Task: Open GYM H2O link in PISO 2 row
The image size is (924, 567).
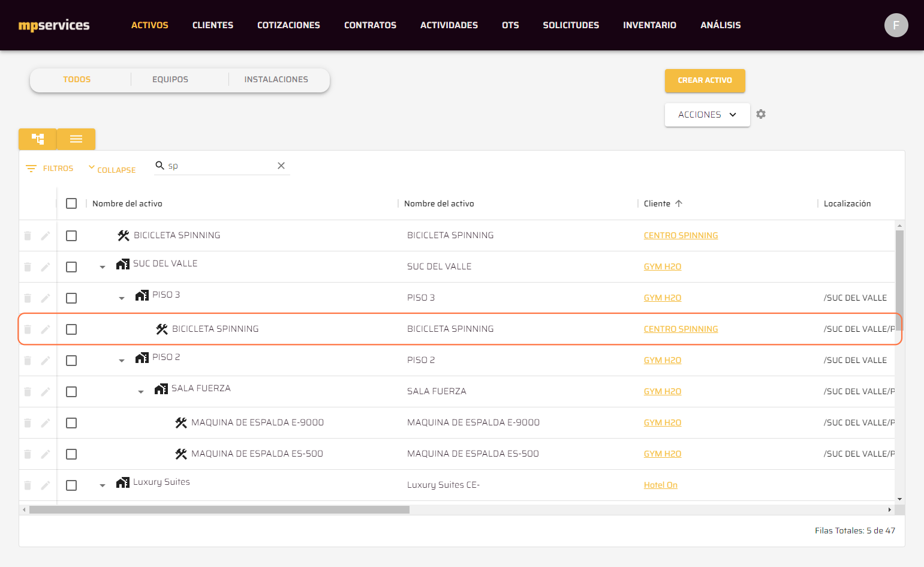Action: coord(662,360)
